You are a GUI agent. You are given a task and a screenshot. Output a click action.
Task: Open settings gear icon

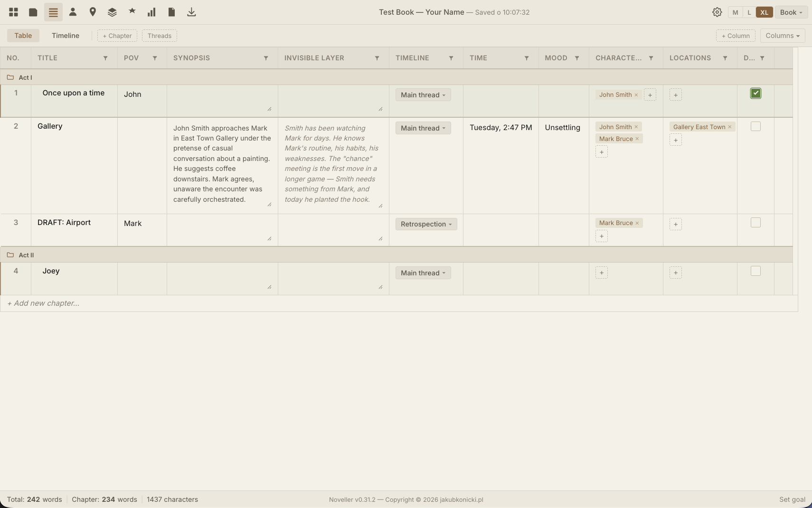(717, 12)
